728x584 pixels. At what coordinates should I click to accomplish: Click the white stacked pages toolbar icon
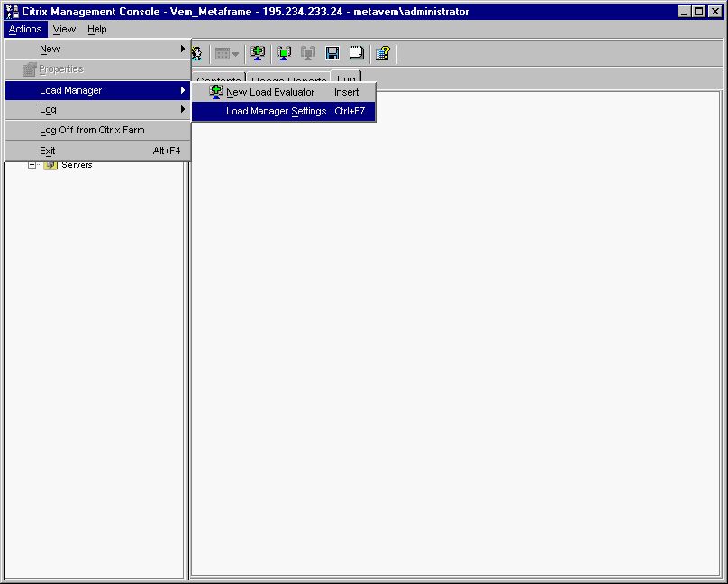[357, 53]
